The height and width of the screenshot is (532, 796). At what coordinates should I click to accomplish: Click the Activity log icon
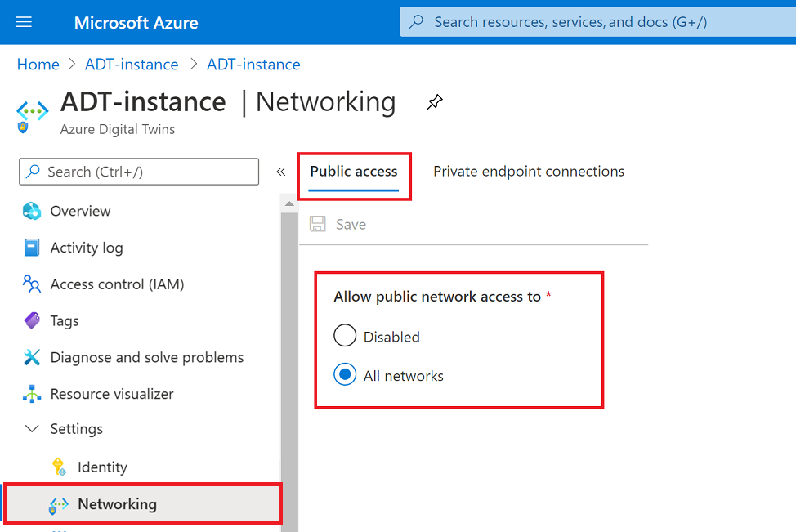pyautogui.click(x=32, y=248)
